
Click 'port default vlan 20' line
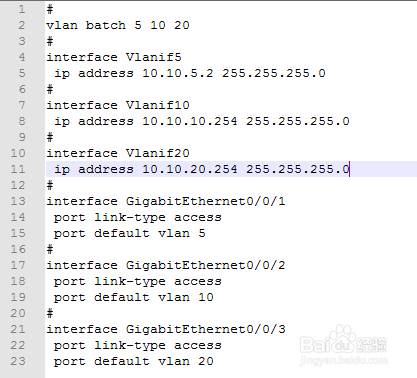click(x=134, y=361)
